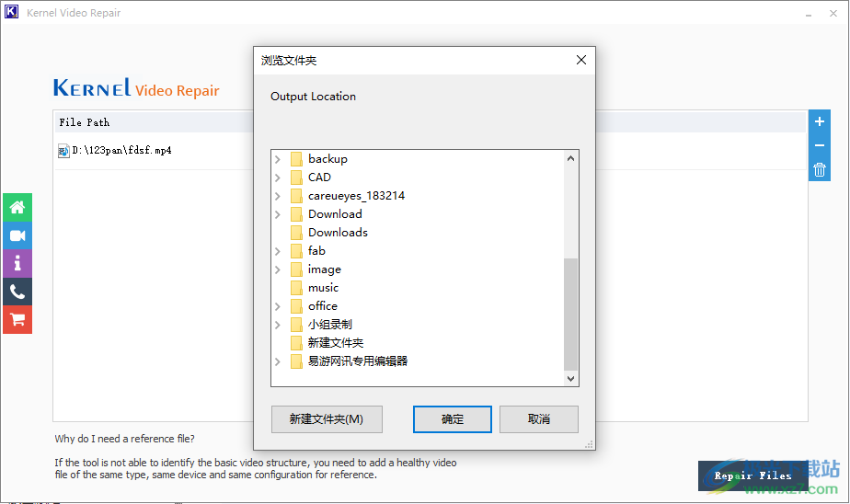Click the dialog resize grip corner
The image size is (850, 504).
(590, 444)
